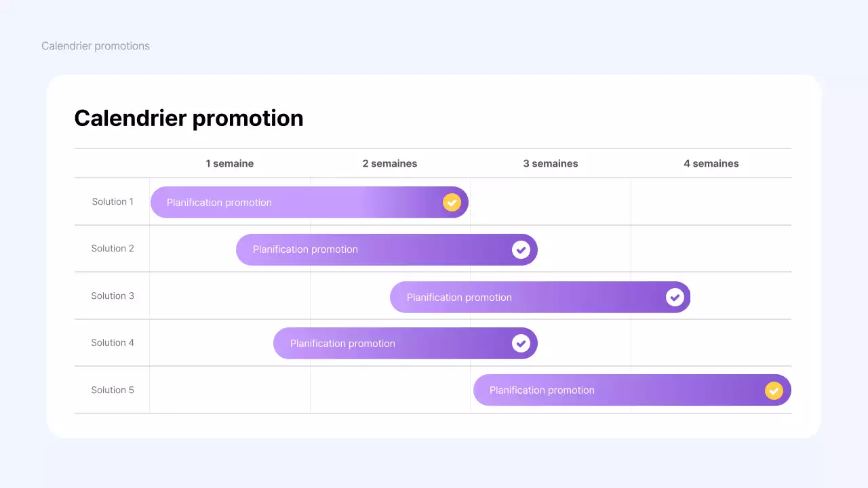Click the 3 semaines column header

coord(551,163)
